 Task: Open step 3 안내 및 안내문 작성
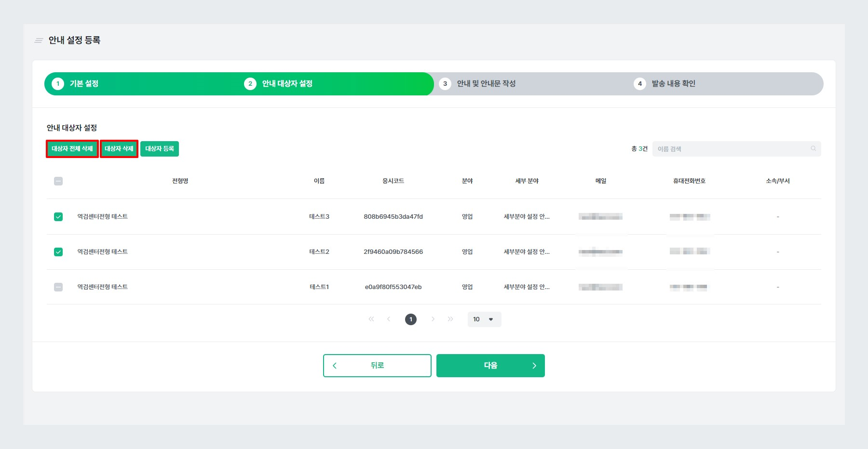coord(477,84)
